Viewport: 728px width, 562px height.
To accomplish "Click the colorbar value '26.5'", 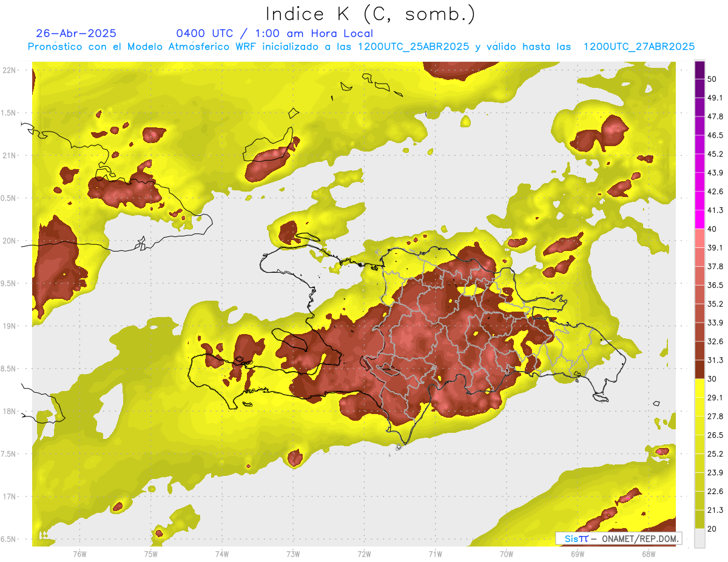I will tap(715, 435).
